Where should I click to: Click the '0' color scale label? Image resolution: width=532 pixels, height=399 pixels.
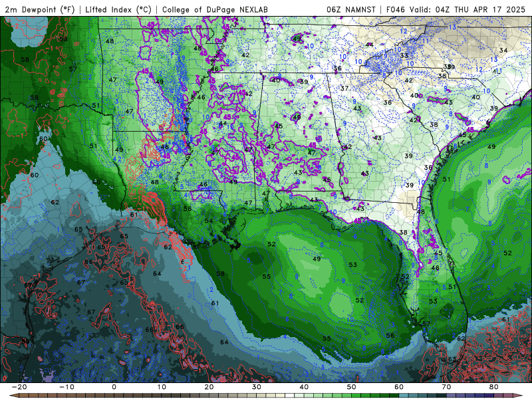click(x=114, y=387)
